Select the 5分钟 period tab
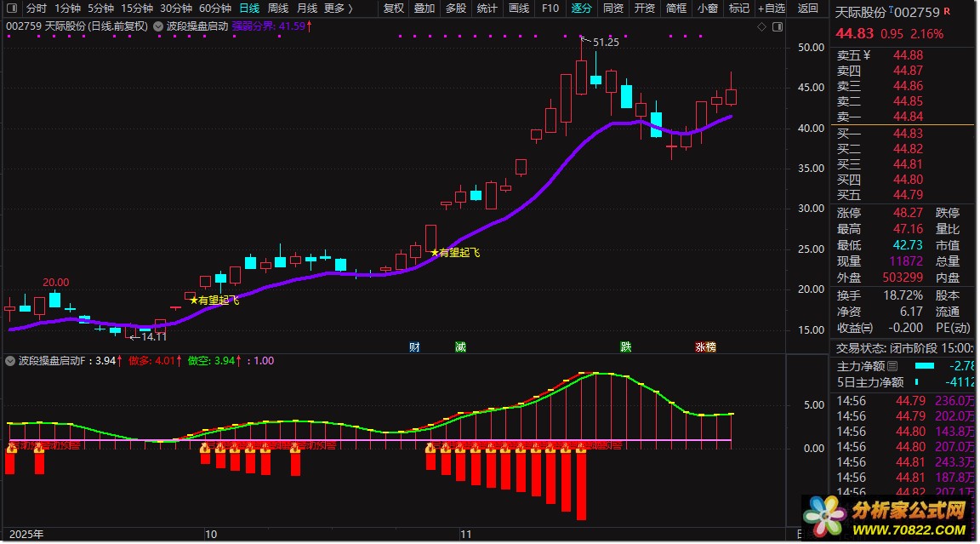Image resolution: width=980 pixels, height=544 pixels. 100,9
